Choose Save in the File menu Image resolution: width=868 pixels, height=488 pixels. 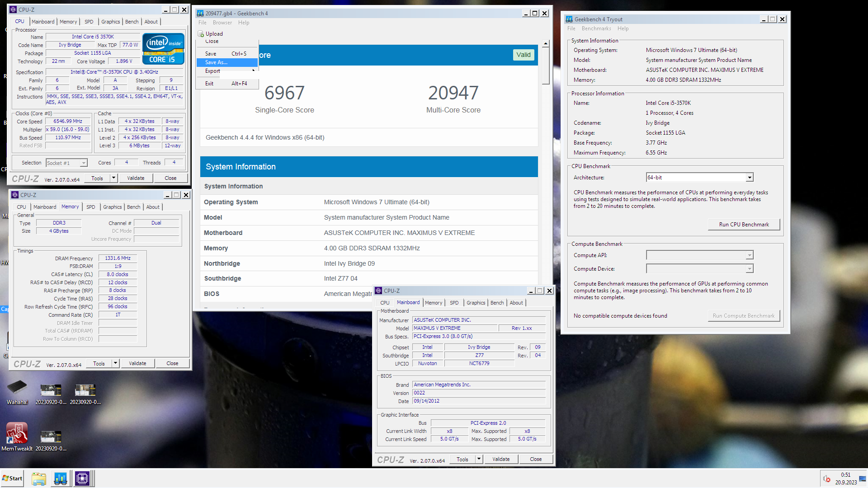[x=227, y=54]
